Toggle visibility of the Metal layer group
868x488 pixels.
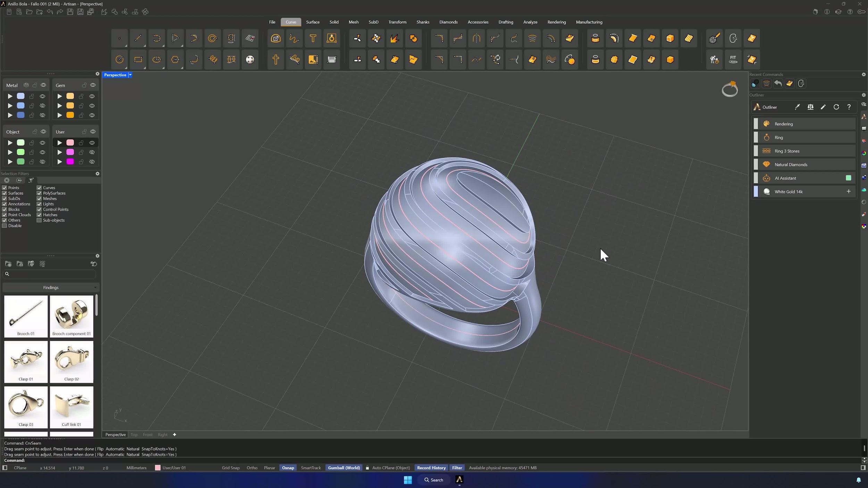pos(43,85)
